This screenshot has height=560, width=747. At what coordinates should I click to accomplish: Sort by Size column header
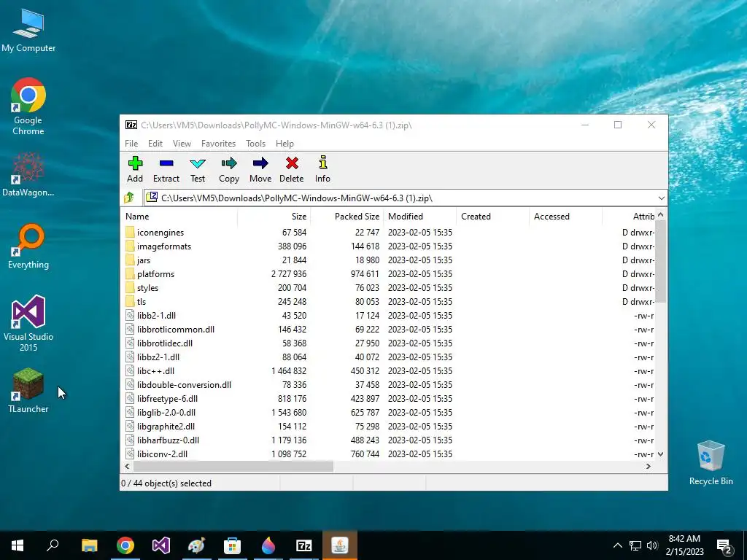274,216
